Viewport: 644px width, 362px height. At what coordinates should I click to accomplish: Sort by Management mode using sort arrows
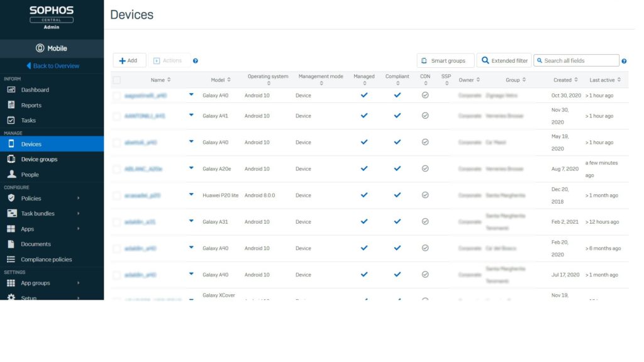click(321, 84)
